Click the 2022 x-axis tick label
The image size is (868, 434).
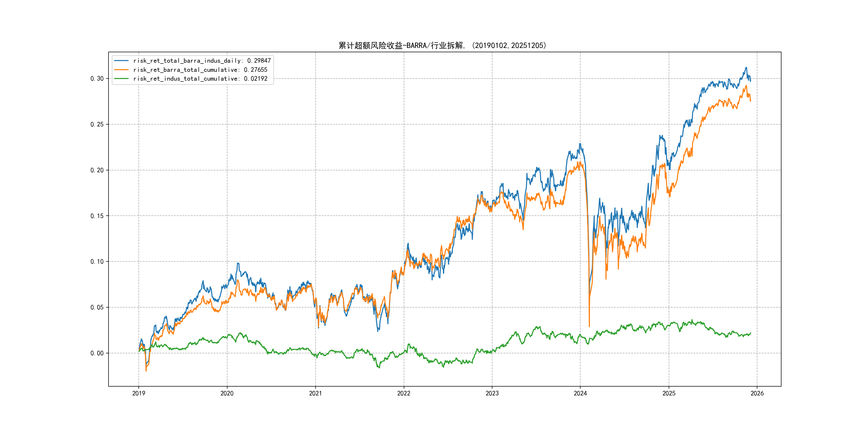404,393
